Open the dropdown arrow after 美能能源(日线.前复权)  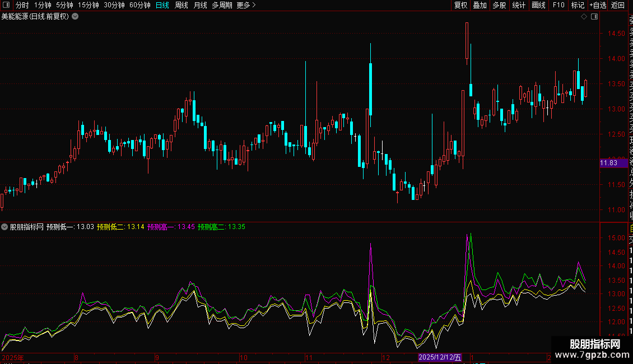pyautogui.click(x=75, y=17)
